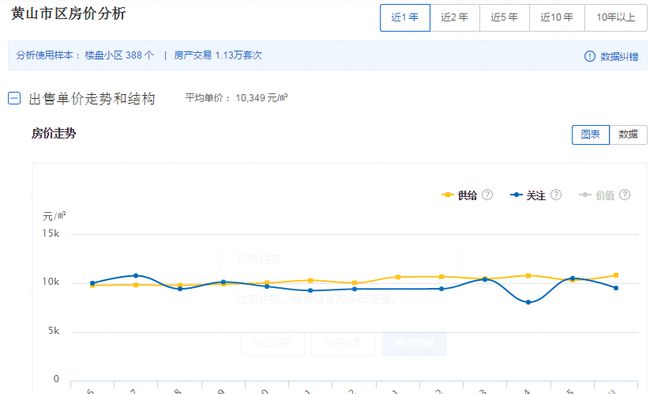Screen dimensions: 650x394
Task: Select the 近1年 time range tab
Action: click(405, 17)
